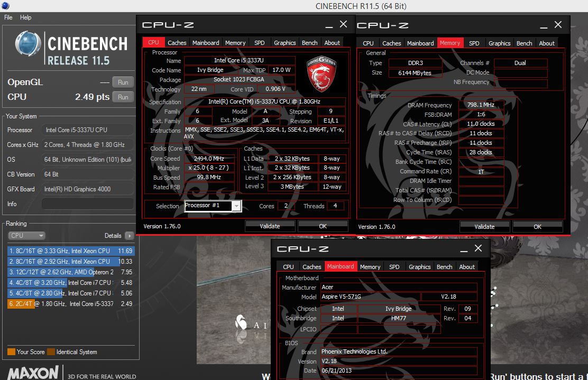This screenshot has height=380, width=588.
Task: Click Validate in the CPU tab CPU-Z window
Action: (270, 226)
